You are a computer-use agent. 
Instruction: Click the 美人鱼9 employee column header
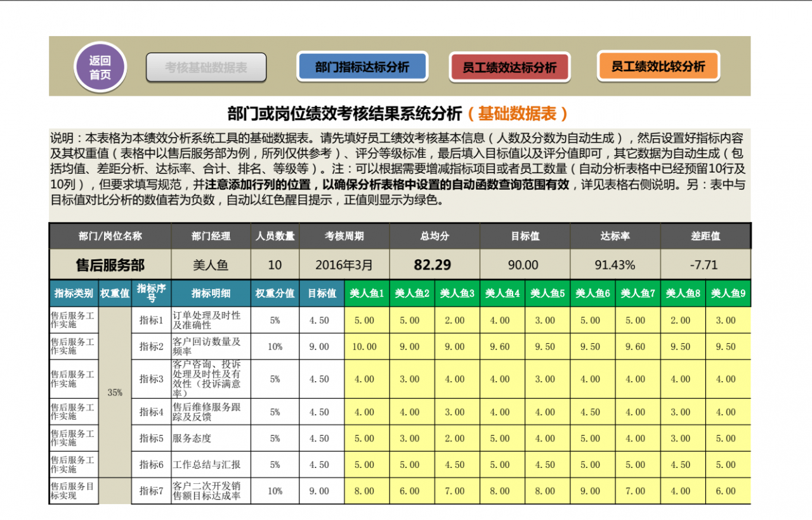tap(728, 294)
